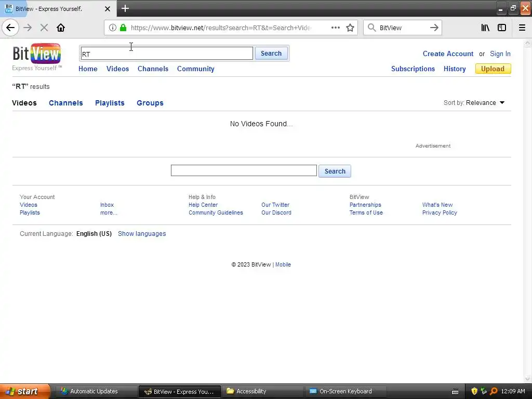Open the Library bookshelf icon
The image size is (532, 399).
coord(485,28)
